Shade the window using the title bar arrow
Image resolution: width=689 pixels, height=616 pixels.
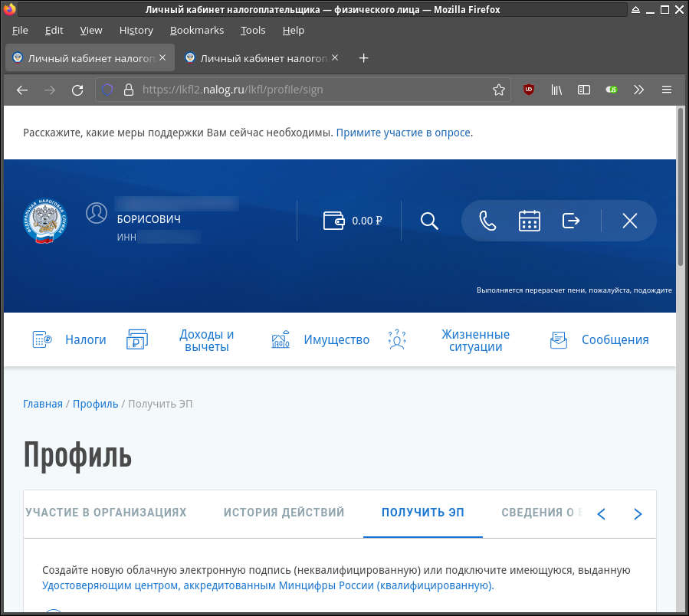[635, 10]
